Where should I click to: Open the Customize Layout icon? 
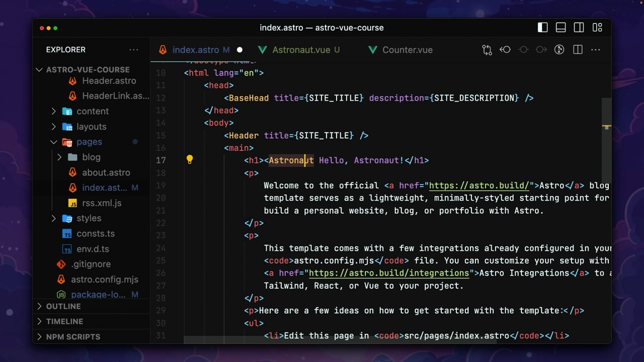pyautogui.click(x=597, y=28)
